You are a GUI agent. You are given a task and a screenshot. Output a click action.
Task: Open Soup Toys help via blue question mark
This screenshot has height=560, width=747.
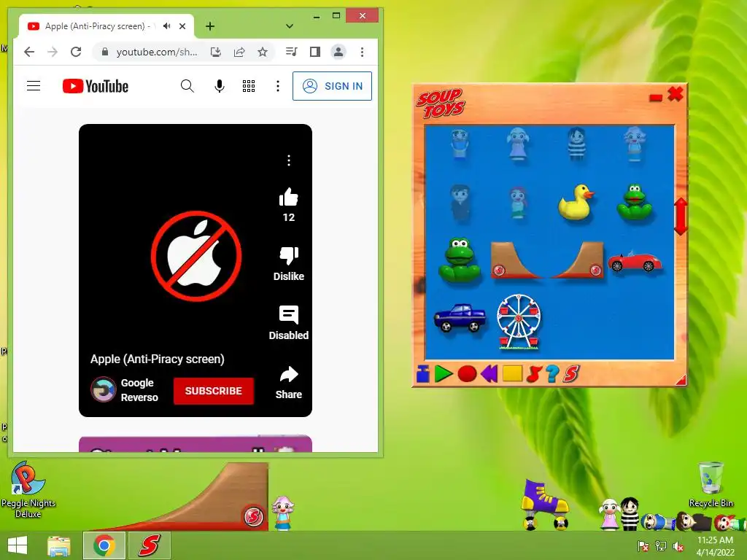click(x=552, y=374)
